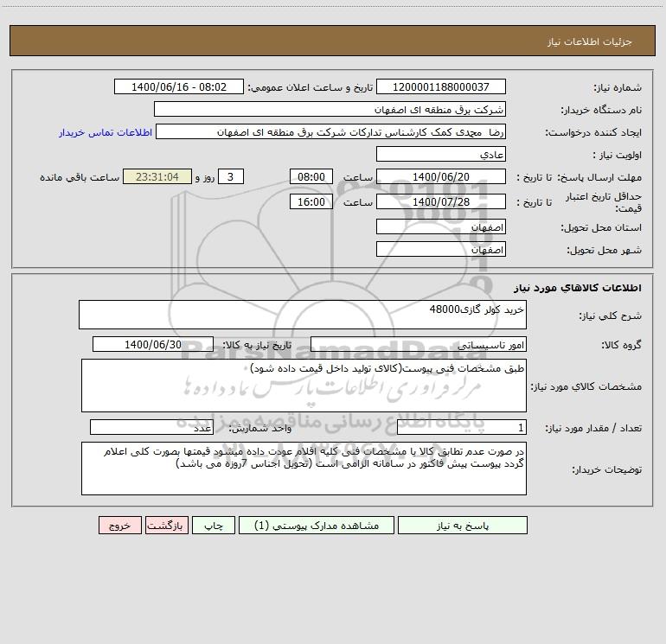Click request creator field رضا مجدی

pos(331,131)
